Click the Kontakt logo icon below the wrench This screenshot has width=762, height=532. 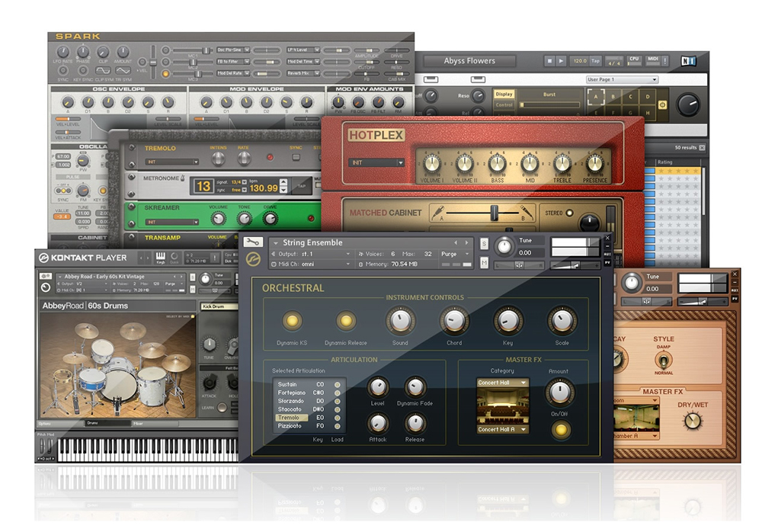253,259
